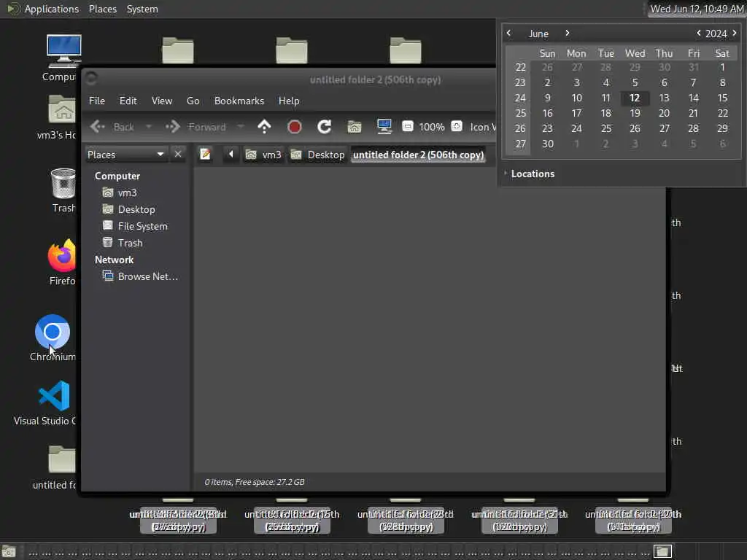Click the path bar left scroll arrow

pos(231,155)
